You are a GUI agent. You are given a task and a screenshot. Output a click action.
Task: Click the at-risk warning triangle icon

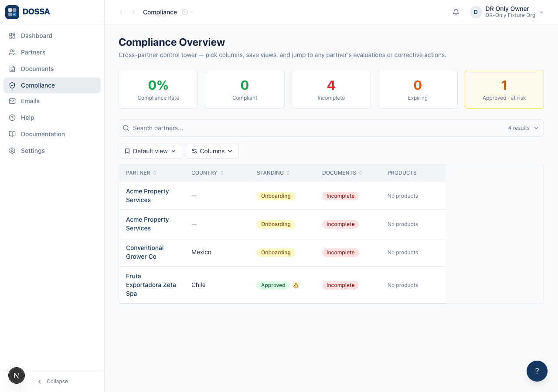pyautogui.click(x=296, y=285)
